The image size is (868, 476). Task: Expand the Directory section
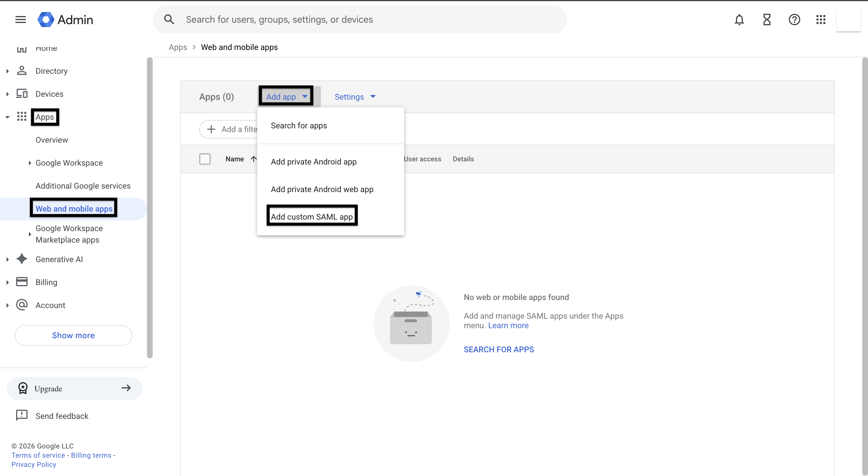[x=7, y=71]
